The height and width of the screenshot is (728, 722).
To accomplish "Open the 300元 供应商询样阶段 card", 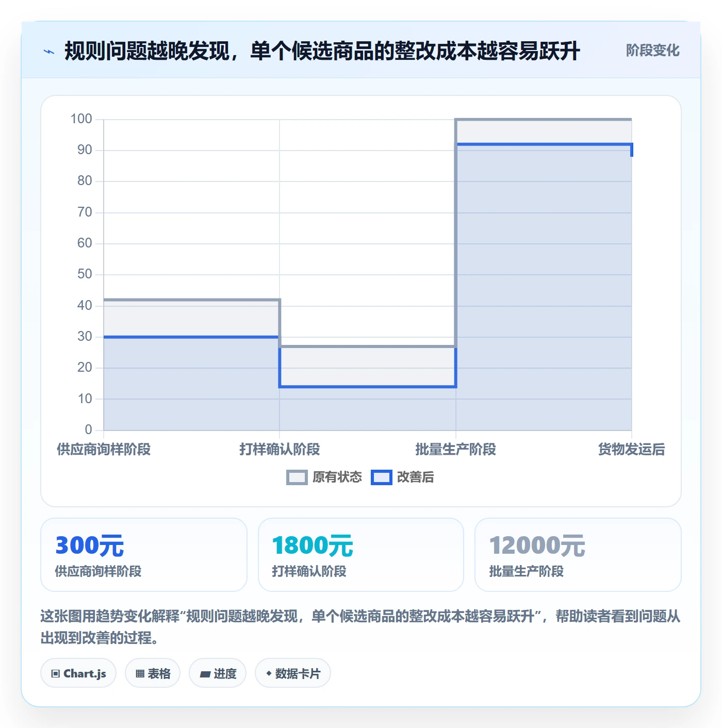I will coord(144,555).
